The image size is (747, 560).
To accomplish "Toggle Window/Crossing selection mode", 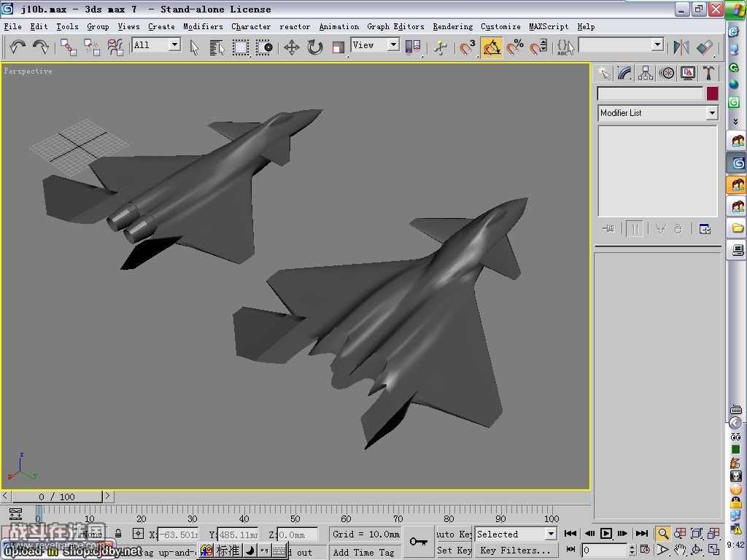I will pos(263,47).
